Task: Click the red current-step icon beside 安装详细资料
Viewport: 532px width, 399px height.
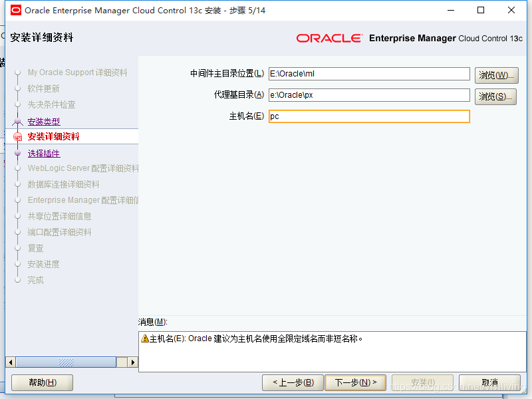Action: [18, 137]
